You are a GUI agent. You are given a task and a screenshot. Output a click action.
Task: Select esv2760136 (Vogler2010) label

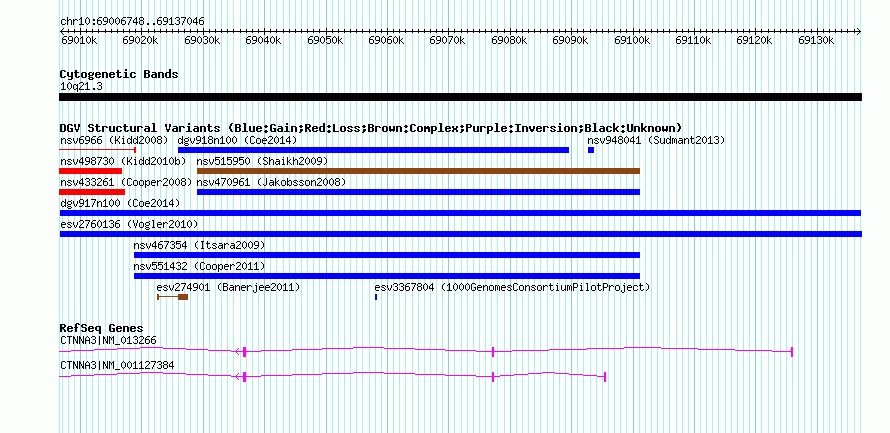129,224
